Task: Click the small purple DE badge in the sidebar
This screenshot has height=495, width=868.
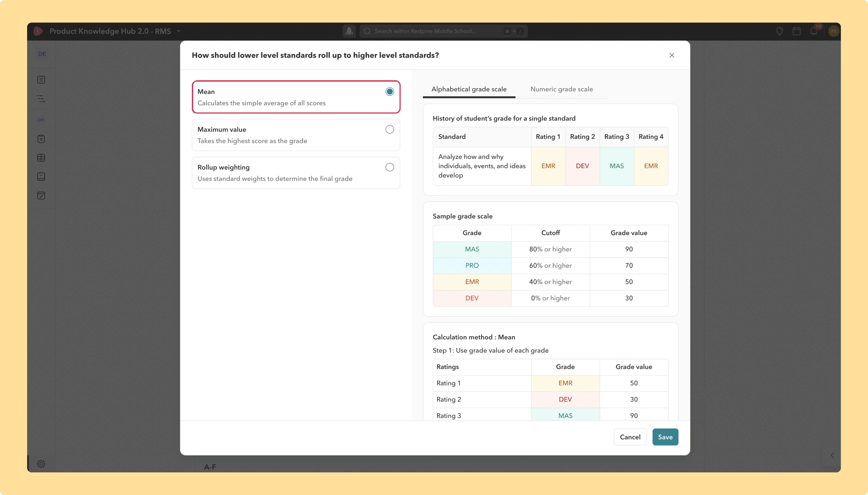Action: click(41, 120)
